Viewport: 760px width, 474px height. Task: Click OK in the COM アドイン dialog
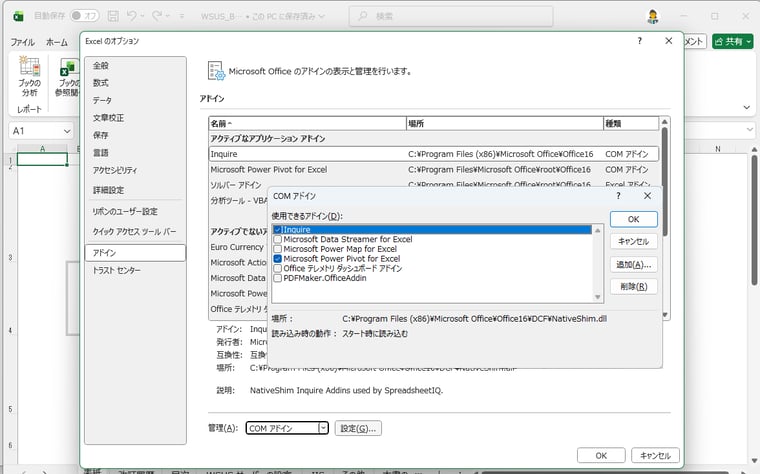pyautogui.click(x=633, y=219)
